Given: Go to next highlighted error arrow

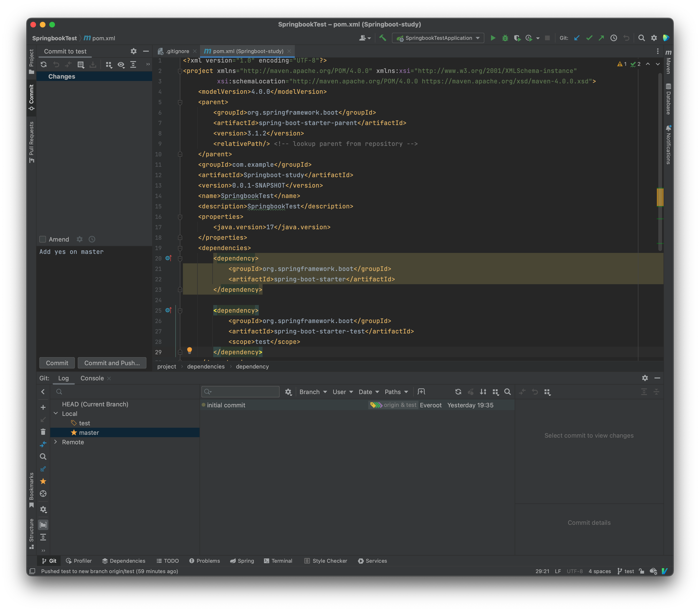Looking at the screenshot, I should 657,64.
